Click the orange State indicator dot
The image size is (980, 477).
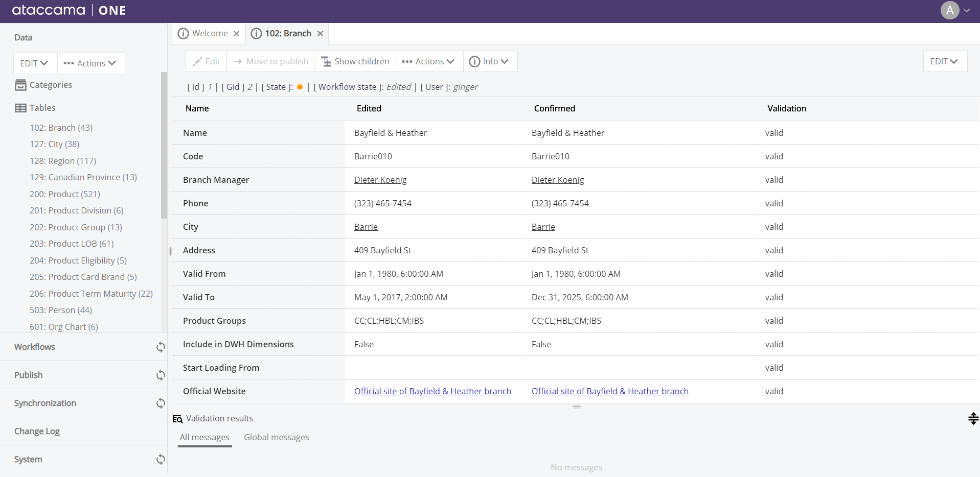click(x=300, y=87)
